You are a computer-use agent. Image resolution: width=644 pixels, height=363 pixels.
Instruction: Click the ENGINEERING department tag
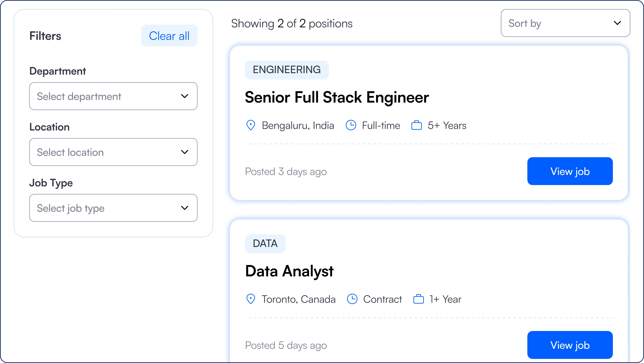(287, 70)
